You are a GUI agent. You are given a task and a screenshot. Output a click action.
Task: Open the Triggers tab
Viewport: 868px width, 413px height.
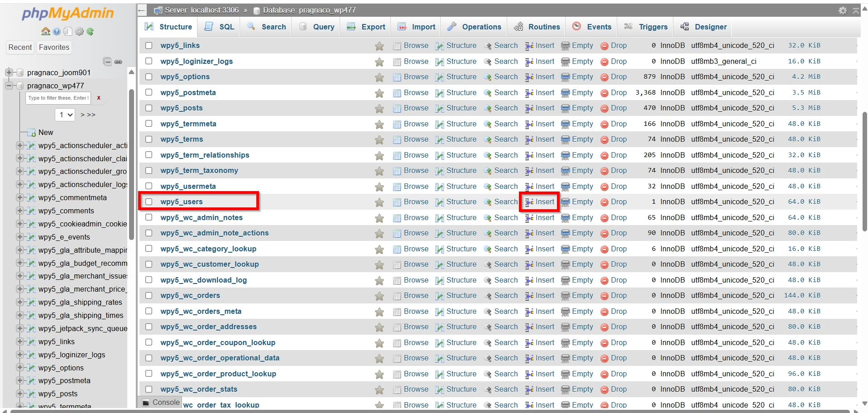click(646, 27)
